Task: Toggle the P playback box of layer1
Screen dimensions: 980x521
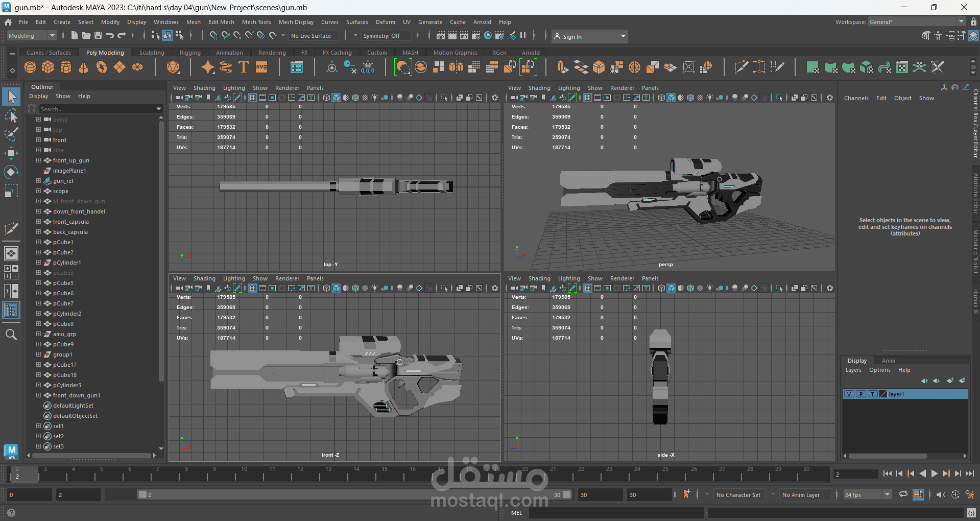Action: 861,394
